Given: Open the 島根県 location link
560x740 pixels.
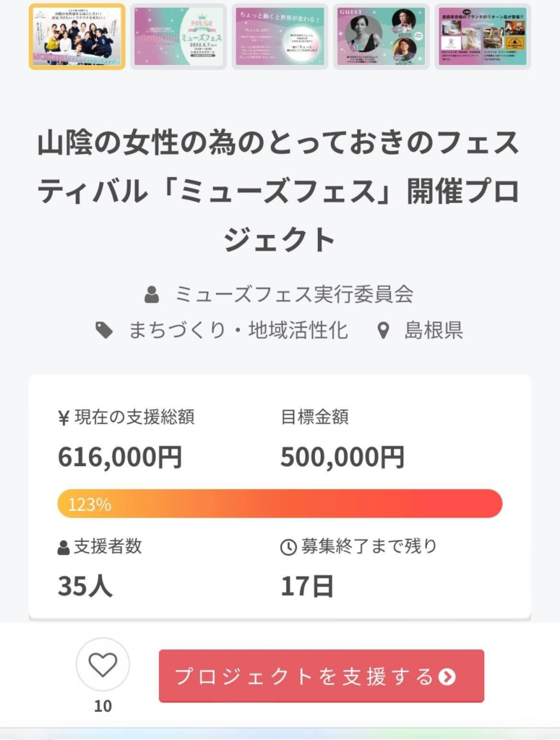Looking at the screenshot, I should tap(434, 330).
